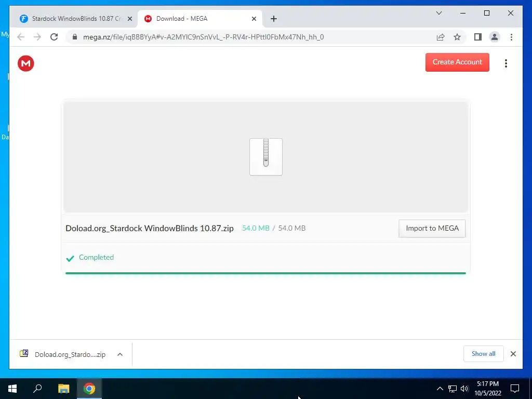Close the Stardock WindowBlinds tab

[x=129, y=19]
